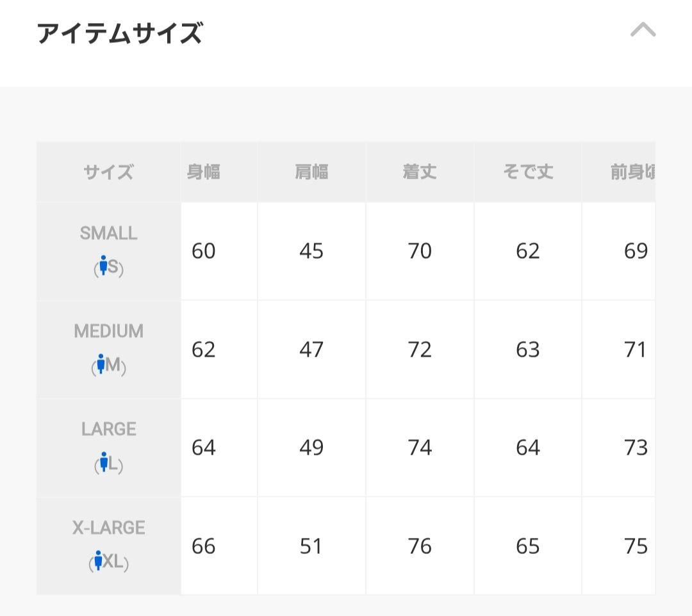
Task: Collapse the アイテムサイズ section chevron
Action: pyautogui.click(x=643, y=30)
